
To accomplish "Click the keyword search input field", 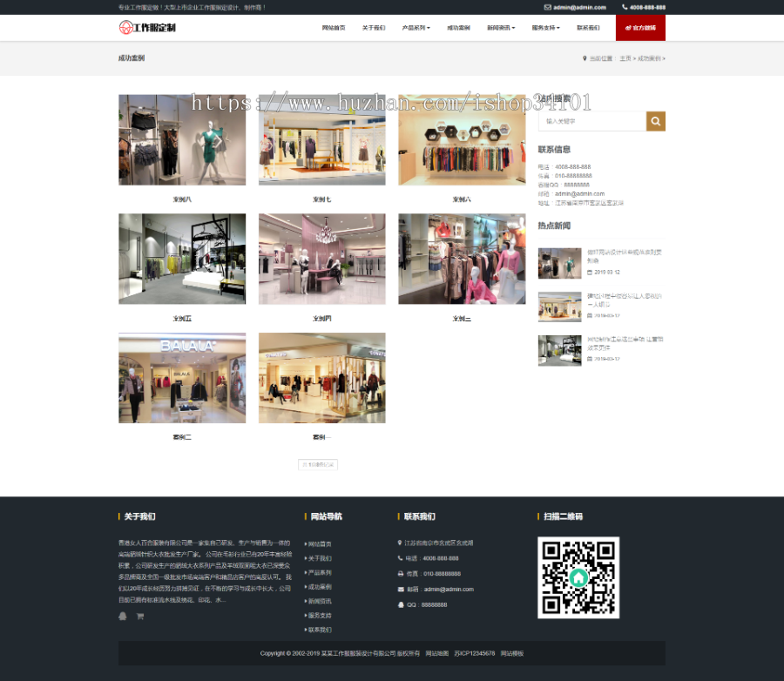I will [x=592, y=121].
